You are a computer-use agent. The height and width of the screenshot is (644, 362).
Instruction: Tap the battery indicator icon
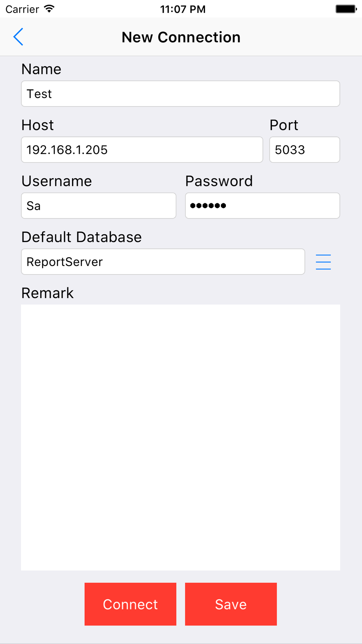coord(346,9)
